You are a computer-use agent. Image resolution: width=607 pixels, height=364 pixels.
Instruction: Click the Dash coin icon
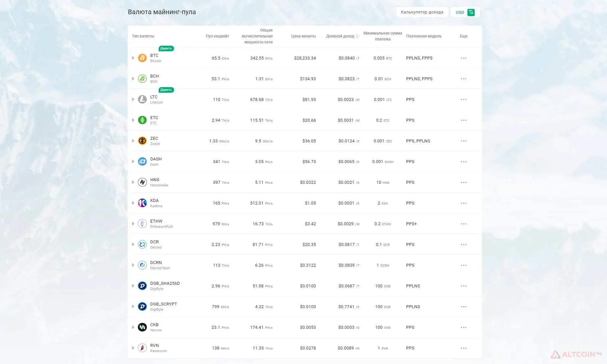tap(142, 161)
